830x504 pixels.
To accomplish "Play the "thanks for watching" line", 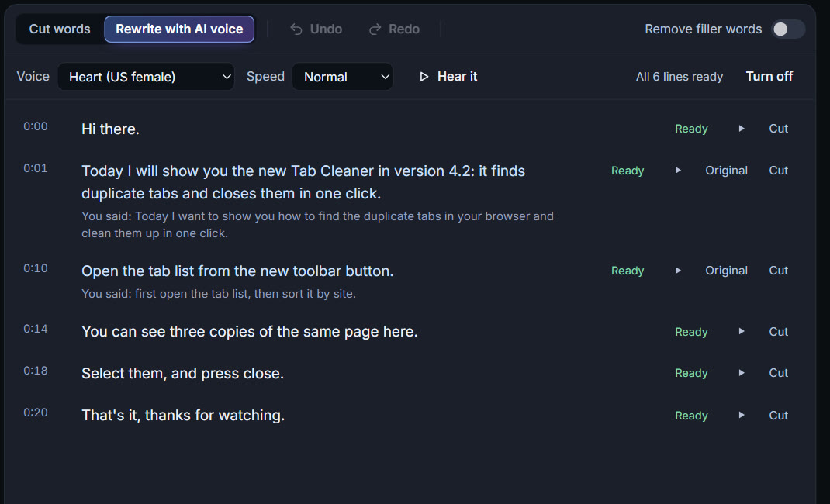I will pos(741,415).
